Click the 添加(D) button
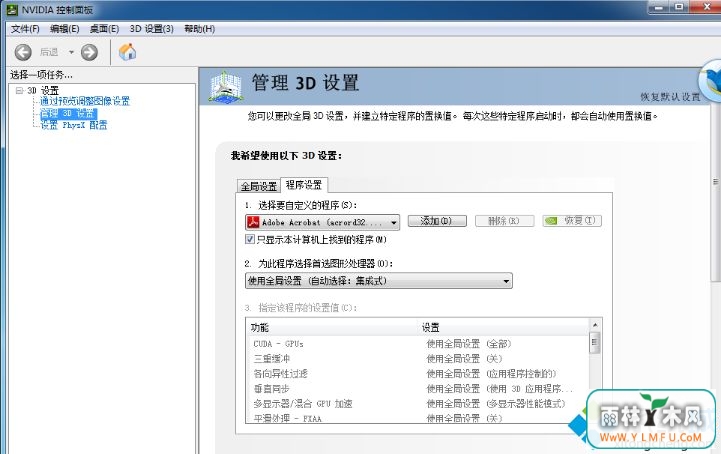Image resolution: width=721 pixels, height=454 pixels. 437,221
